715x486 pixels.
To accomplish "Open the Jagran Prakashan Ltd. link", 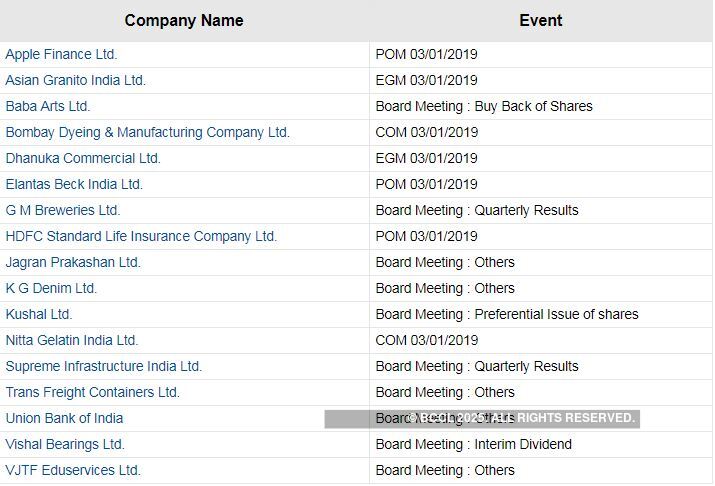I will click(73, 262).
